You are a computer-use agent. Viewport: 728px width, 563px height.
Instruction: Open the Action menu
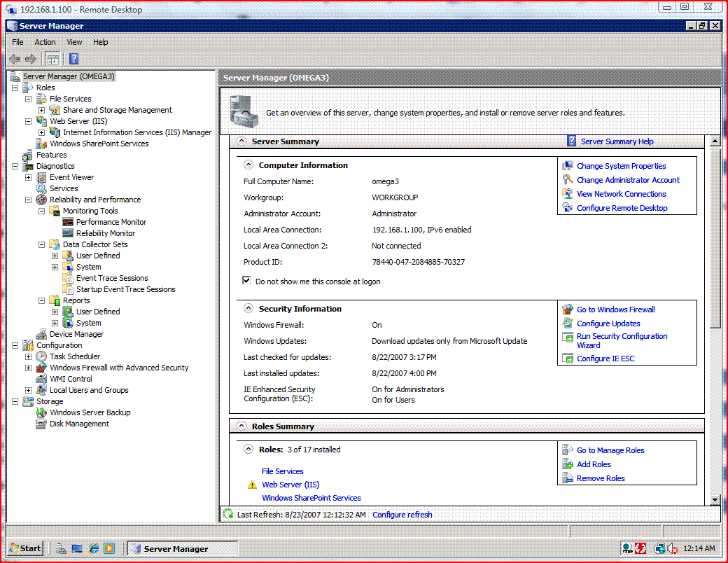point(45,42)
